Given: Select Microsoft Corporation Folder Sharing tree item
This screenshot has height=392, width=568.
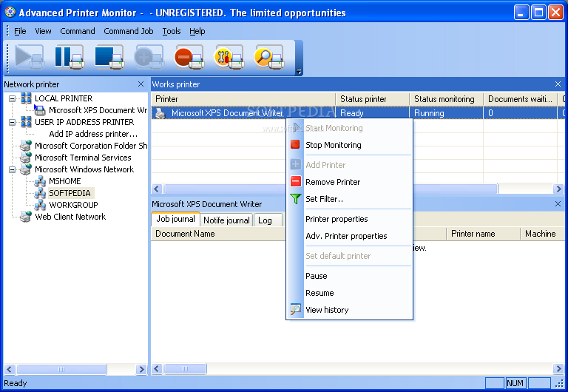Looking at the screenshot, I should point(91,146).
